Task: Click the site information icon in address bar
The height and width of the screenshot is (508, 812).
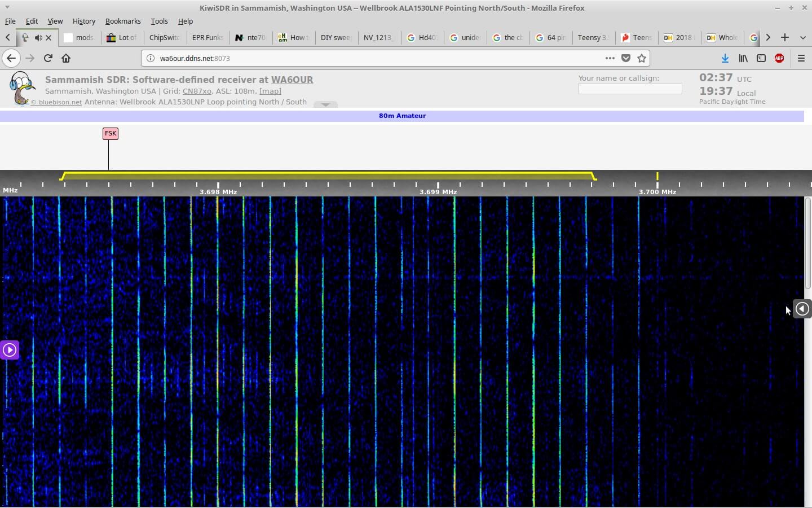Action: tap(151, 58)
